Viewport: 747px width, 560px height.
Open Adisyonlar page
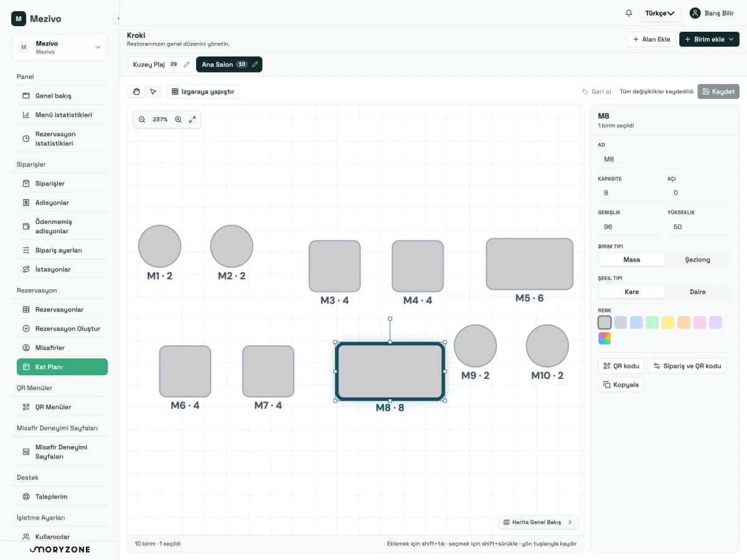click(62, 203)
